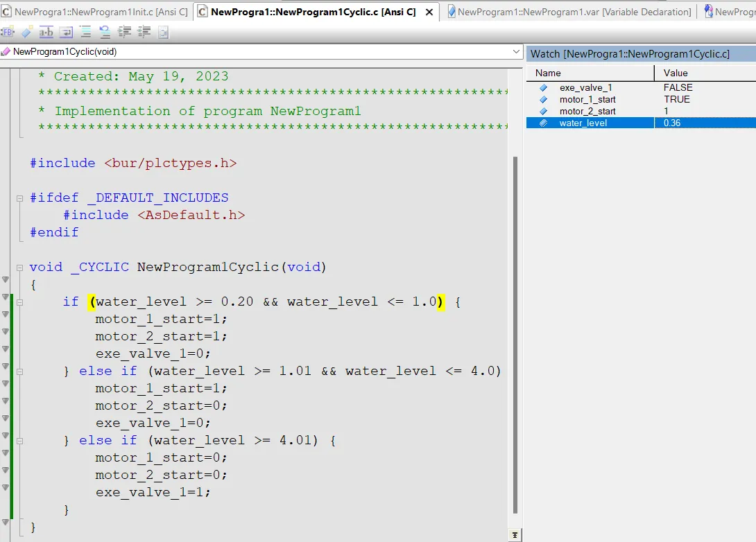Collapse the #ifdef _DEFAULT_INCLUDES block
Image resolution: width=756 pixels, height=542 pixels.
coord(20,198)
